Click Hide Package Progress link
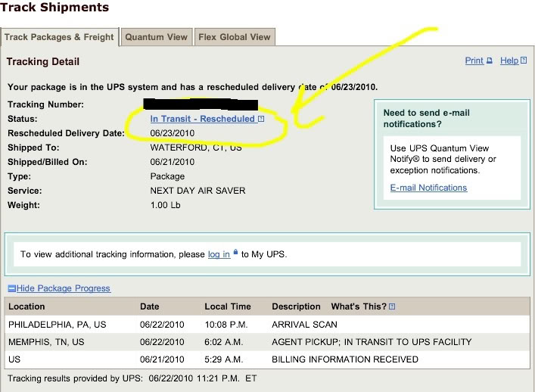Viewport: 535px width, 392px height. [x=63, y=288]
